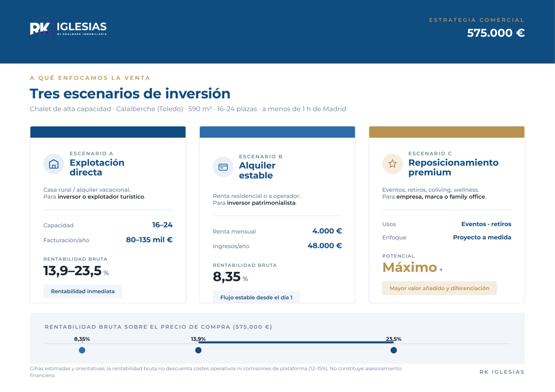Click the 13,9% marker dot
555x392 pixels.
[198, 350]
